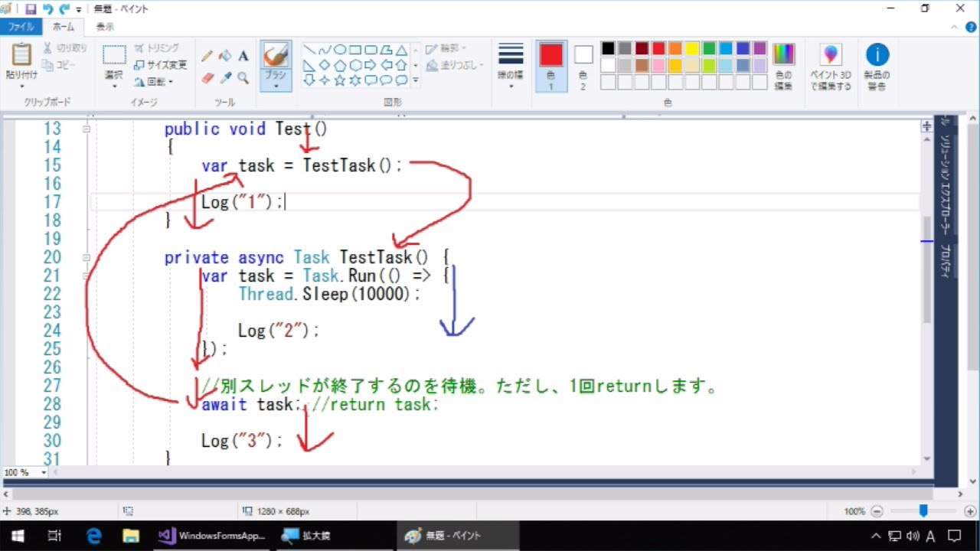
Task: Choose the Right arrow shape
Action: click(371, 65)
